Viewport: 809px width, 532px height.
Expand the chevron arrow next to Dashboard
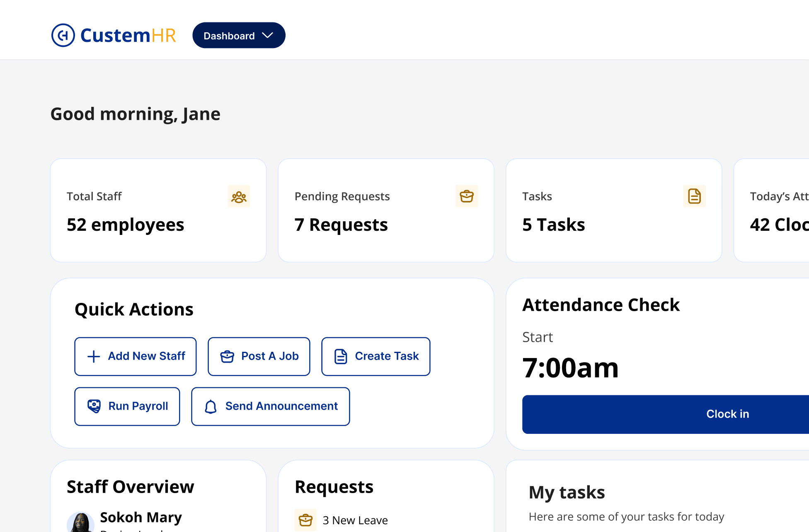(x=268, y=36)
